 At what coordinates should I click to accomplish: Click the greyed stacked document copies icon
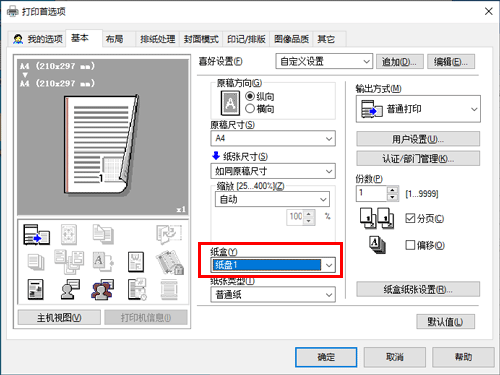click(103, 234)
